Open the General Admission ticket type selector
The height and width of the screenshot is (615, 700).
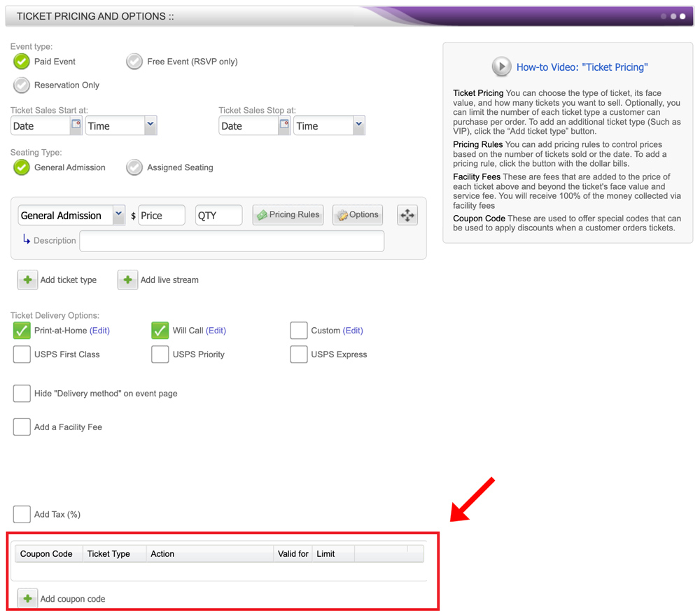coord(118,215)
